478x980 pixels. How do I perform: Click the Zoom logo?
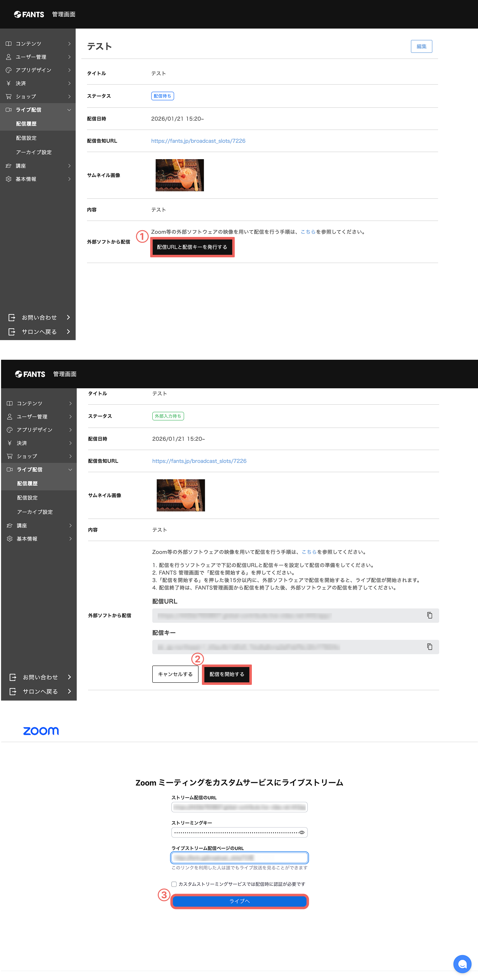[x=41, y=731]
